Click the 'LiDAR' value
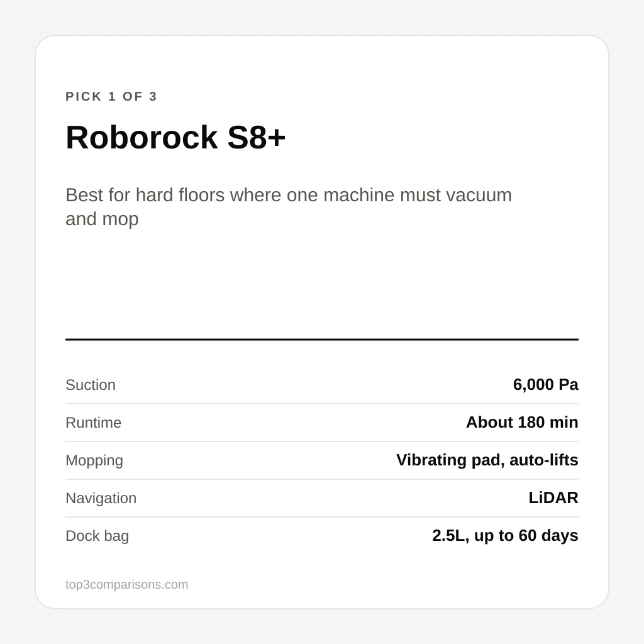 tap(553, 498)
